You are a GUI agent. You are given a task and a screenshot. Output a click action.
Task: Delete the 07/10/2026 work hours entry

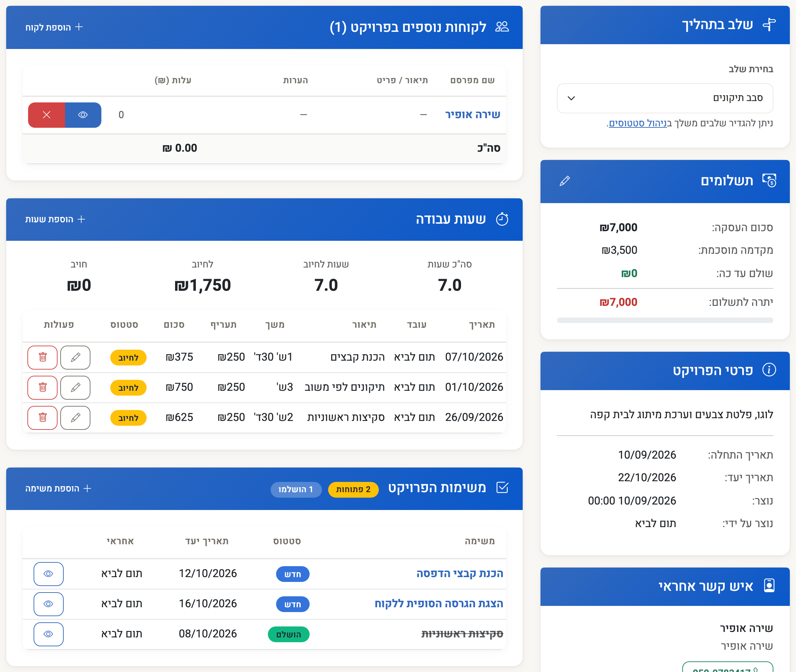point(43,357)
